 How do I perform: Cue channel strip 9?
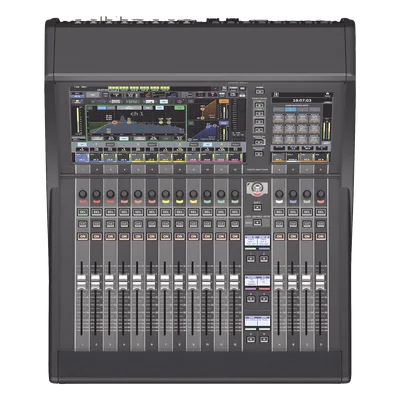point(193,224)
